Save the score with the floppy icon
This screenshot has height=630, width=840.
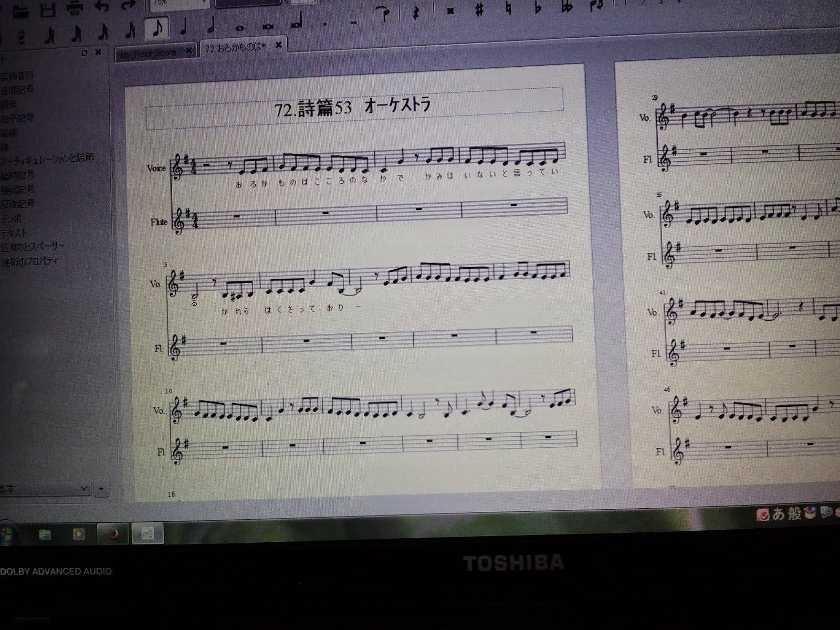pos(48,9)
